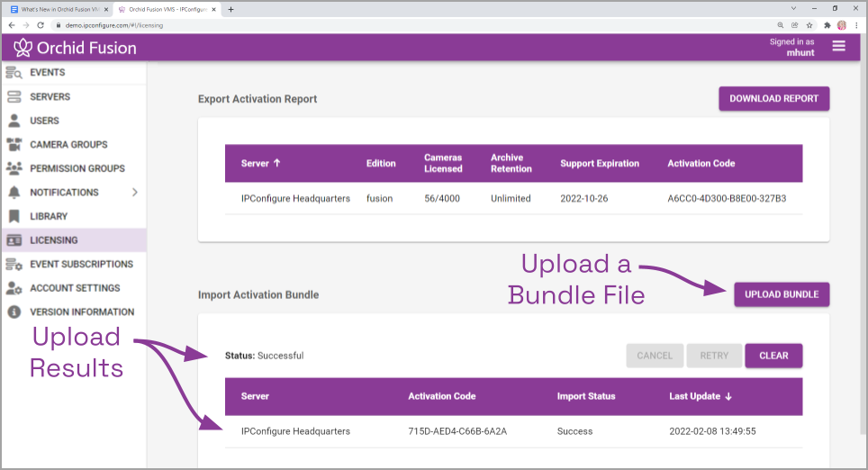Click the Success import status cell
Viewport: 868px width, 470px height.
(574, 431)
